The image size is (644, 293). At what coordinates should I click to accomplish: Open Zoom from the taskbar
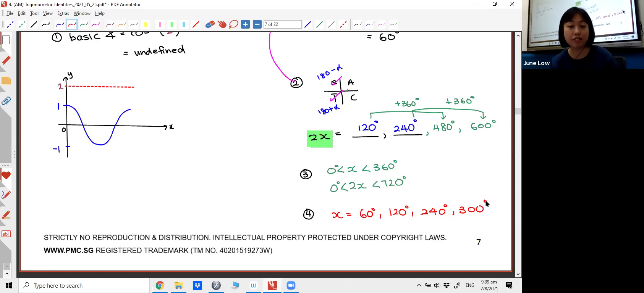coord(291,285)
